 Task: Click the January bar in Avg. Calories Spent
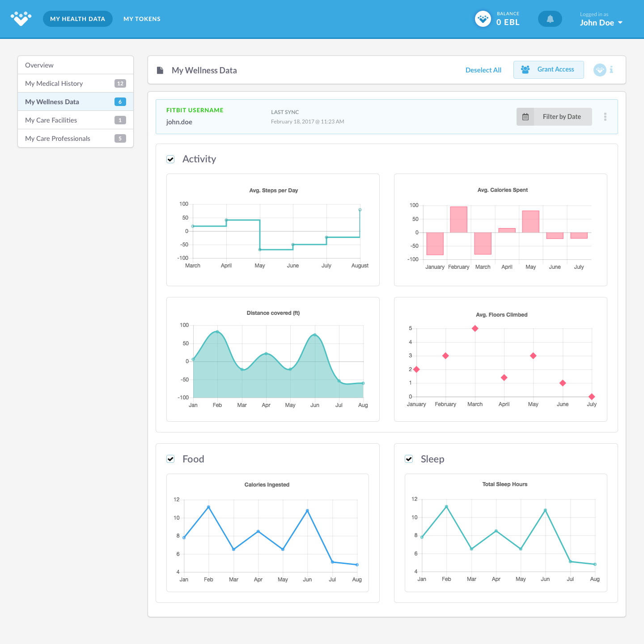pos(435,244)
